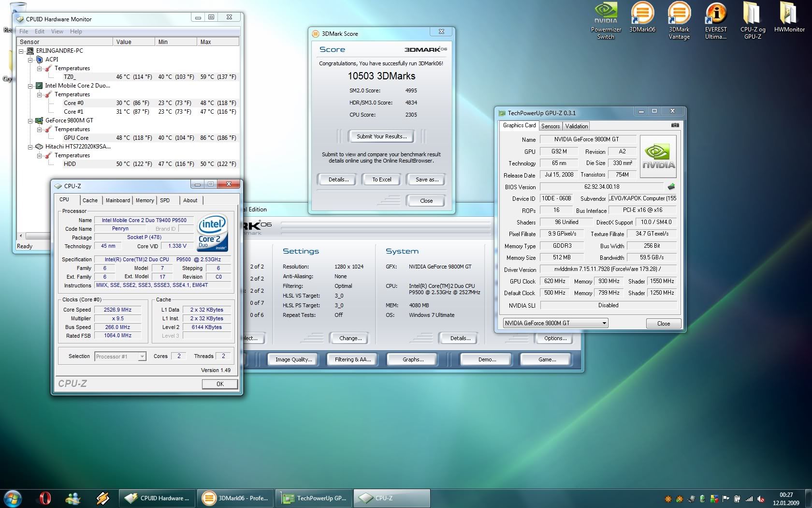Click the clock in the system tray
Image resolution: width=812 pixels, height=508 pixels.
(786, 499)
